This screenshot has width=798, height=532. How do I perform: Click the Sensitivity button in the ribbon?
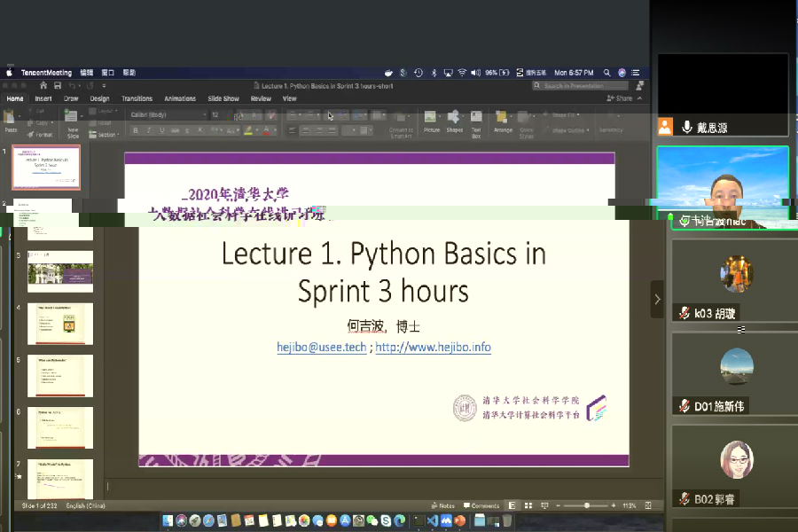611,122
